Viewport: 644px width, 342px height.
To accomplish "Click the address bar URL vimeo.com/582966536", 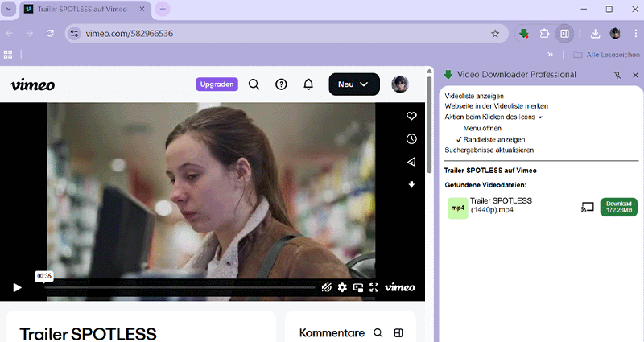I will 129,34.
